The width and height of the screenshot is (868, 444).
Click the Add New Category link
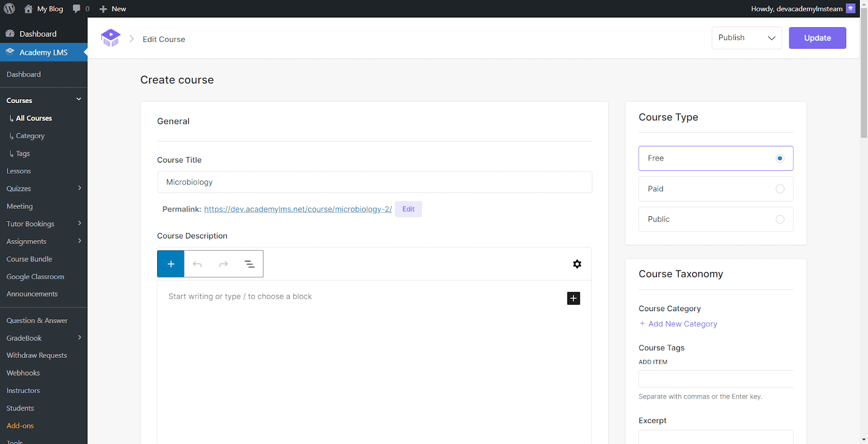682,324
